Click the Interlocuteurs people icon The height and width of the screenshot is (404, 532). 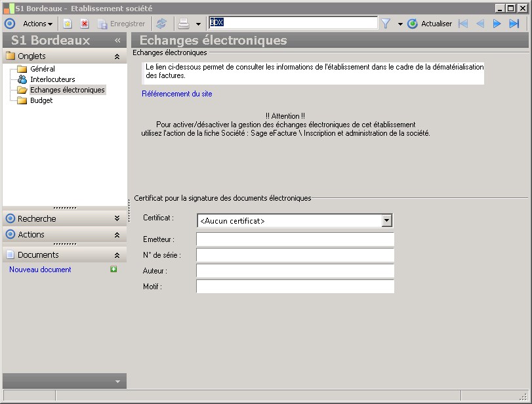22,79
